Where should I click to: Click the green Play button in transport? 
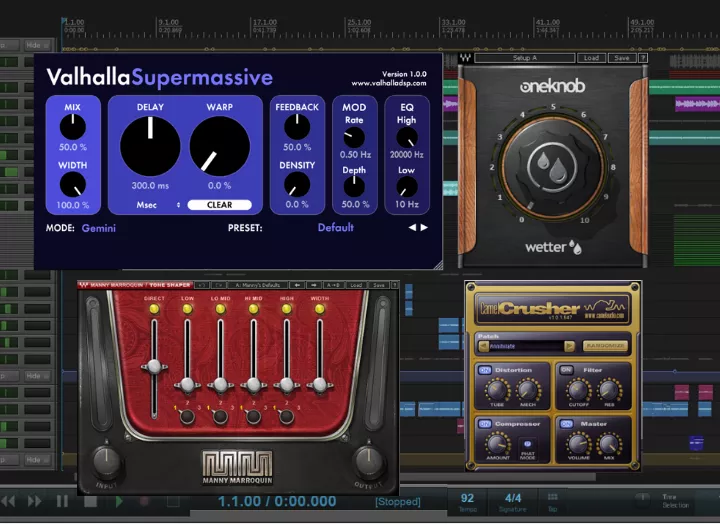119,501
